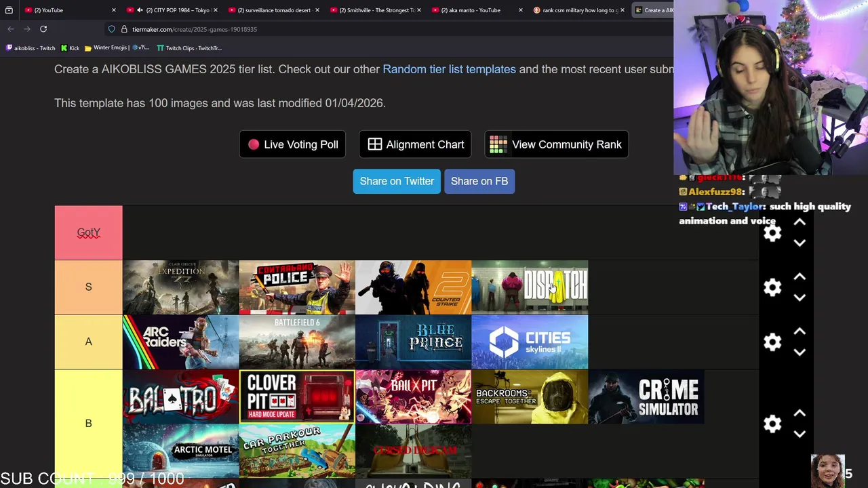This screenshot has height=488, width=868.
Task: Select the pink GotY tier label
Action: 88,232
